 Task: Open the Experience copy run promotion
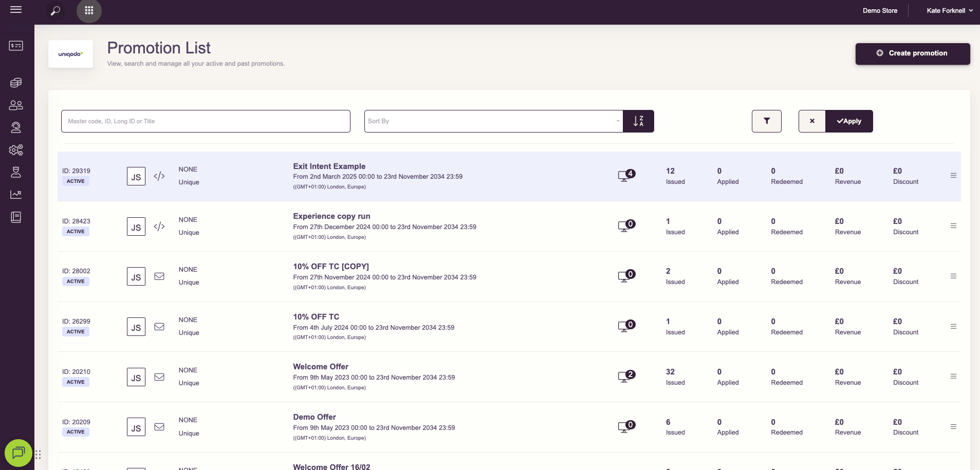[x=331, y=216]
